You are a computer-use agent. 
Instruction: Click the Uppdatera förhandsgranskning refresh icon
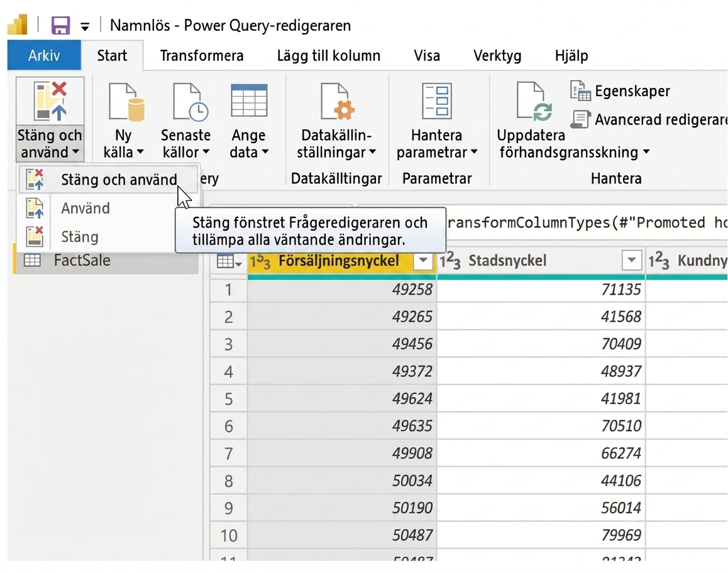tap(534, 102)
